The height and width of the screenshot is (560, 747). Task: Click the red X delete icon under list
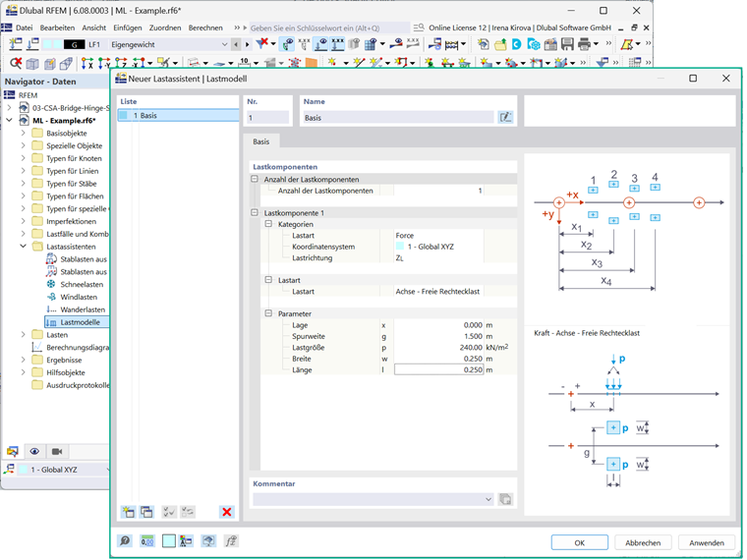[227, 512]
